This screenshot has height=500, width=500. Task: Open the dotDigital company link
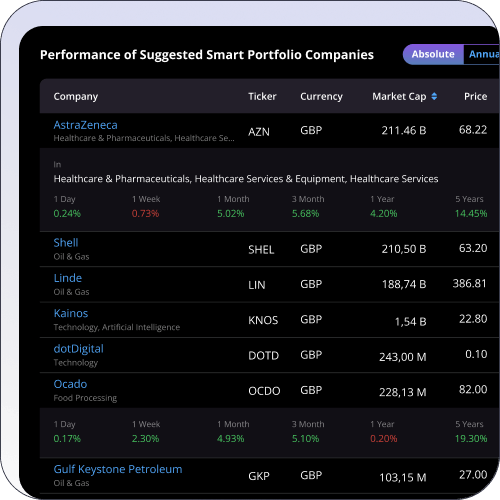click(79, 349)
